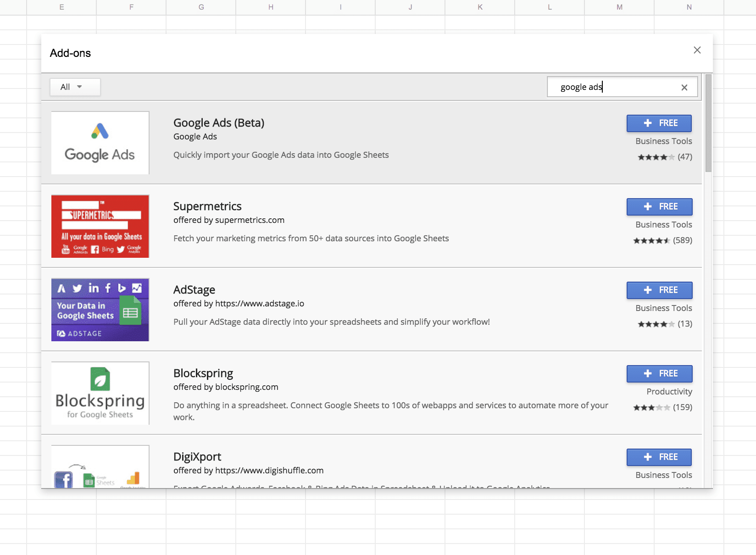Select column N header in spreadsheet

(x=689, y=7)
